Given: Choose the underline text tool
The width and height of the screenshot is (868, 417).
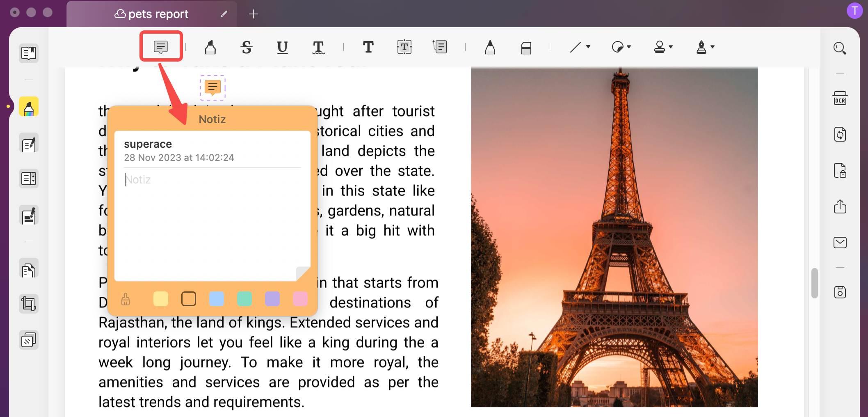Looking at the screenshot, I should (282, 47).
